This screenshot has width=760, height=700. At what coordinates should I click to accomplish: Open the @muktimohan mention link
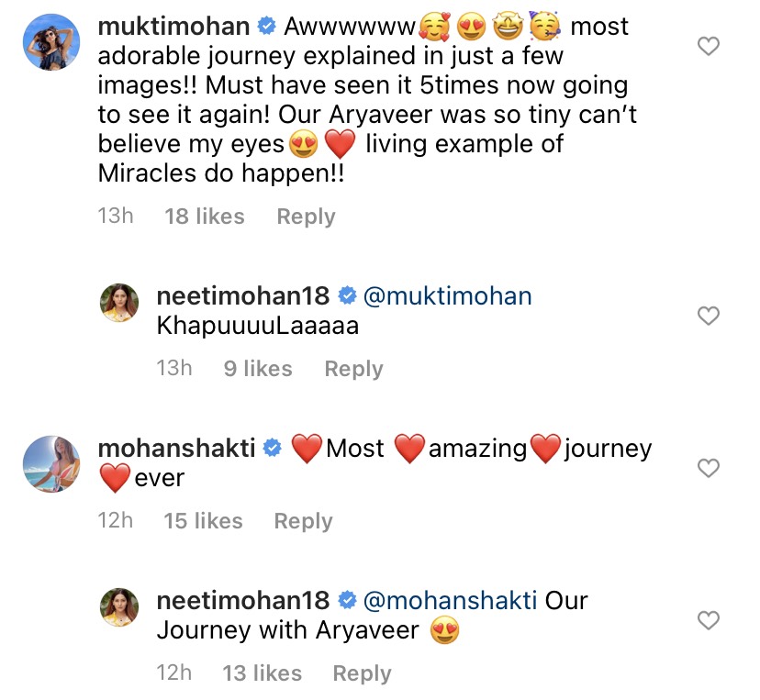447,296
